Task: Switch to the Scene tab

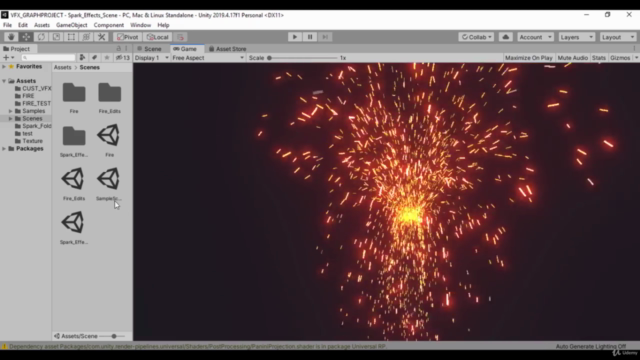Action: point(149,49)
